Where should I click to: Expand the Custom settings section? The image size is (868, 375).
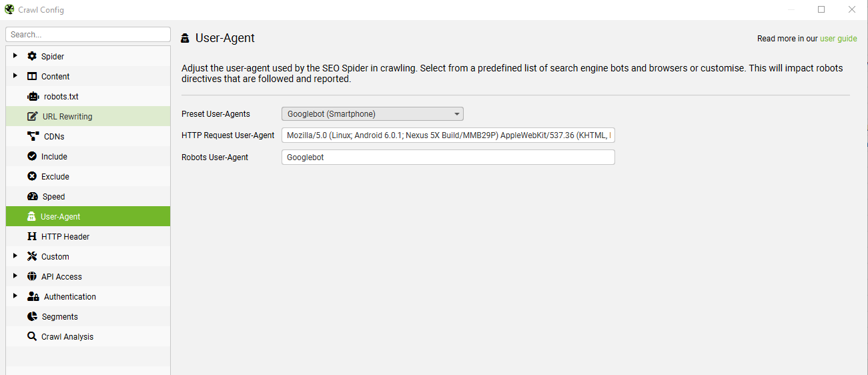(x=15, y=256)
